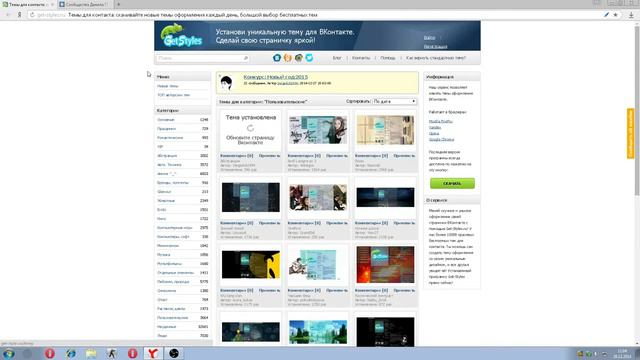The width and height of the screenshot is (640, 360).
Task: Switch to the second browser tab "Сообщество"
Action: pos(84,4)
